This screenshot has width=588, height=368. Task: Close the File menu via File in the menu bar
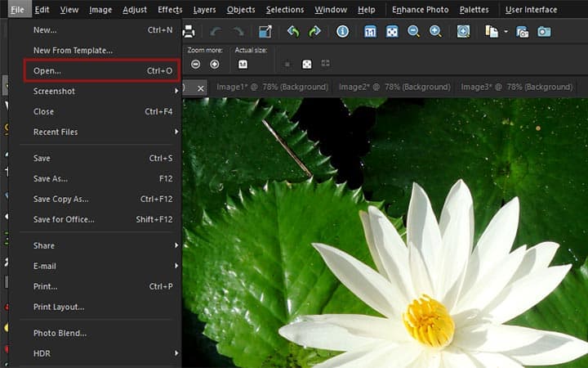18,9
